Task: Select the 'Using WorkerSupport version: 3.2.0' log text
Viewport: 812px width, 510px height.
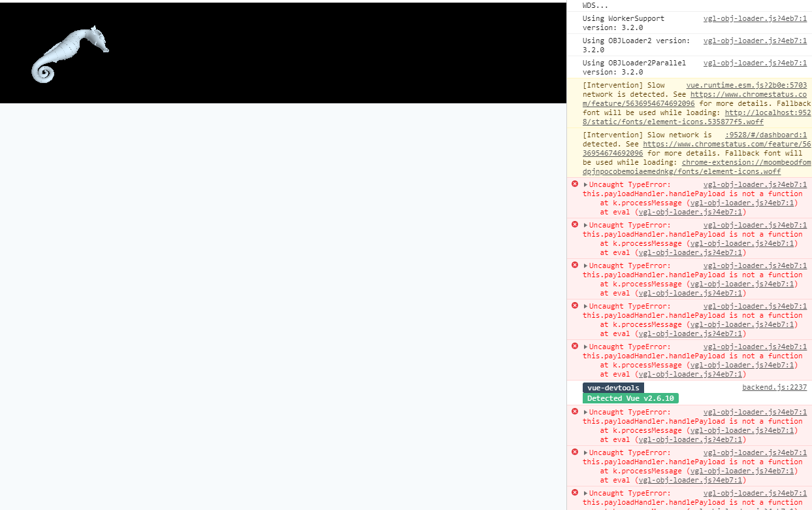Action: 623,24
